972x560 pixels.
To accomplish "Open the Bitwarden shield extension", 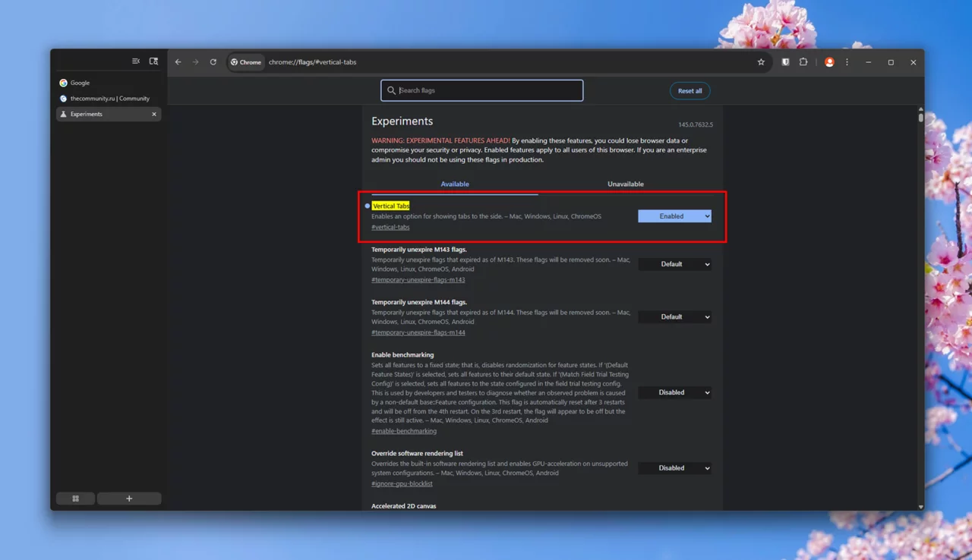I will [785, 62].
